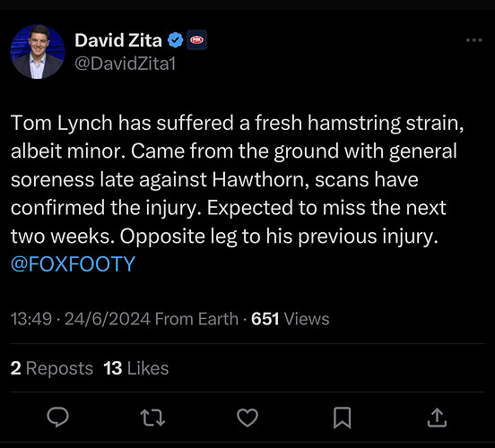Click the 24/6/2024 date

coord(108,319)
